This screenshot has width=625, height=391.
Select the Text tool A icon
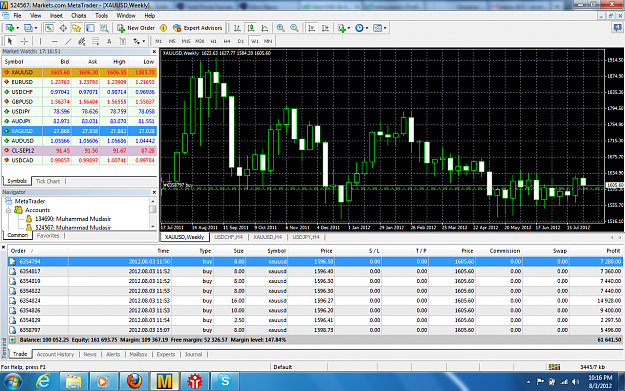109,41
